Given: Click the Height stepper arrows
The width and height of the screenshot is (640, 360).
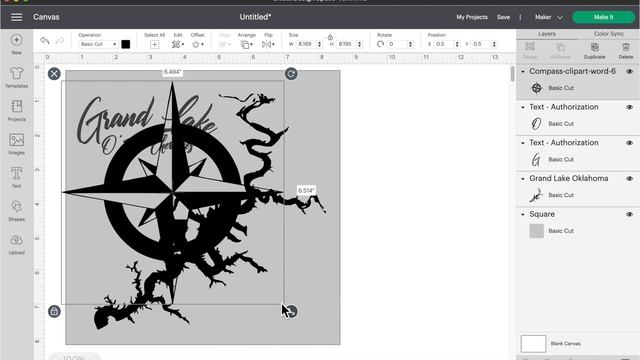Looking at the screenshot, I should (x=359, y=44).
